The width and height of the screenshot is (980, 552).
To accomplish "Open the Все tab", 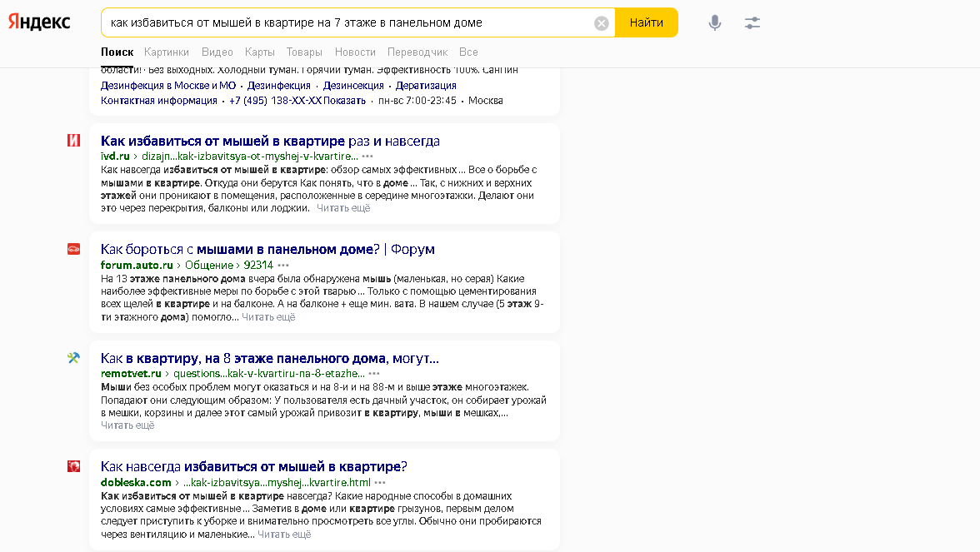I will tap(468, 52).
